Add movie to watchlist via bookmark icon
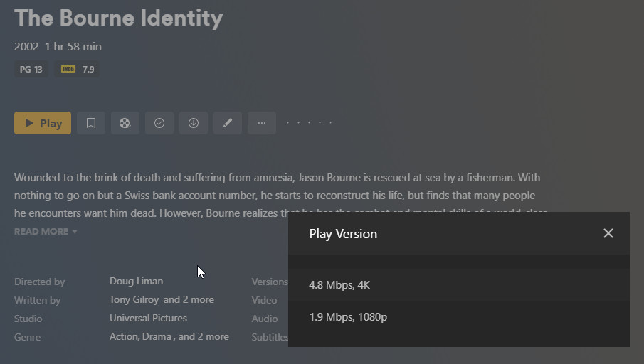 coord(91,123)
